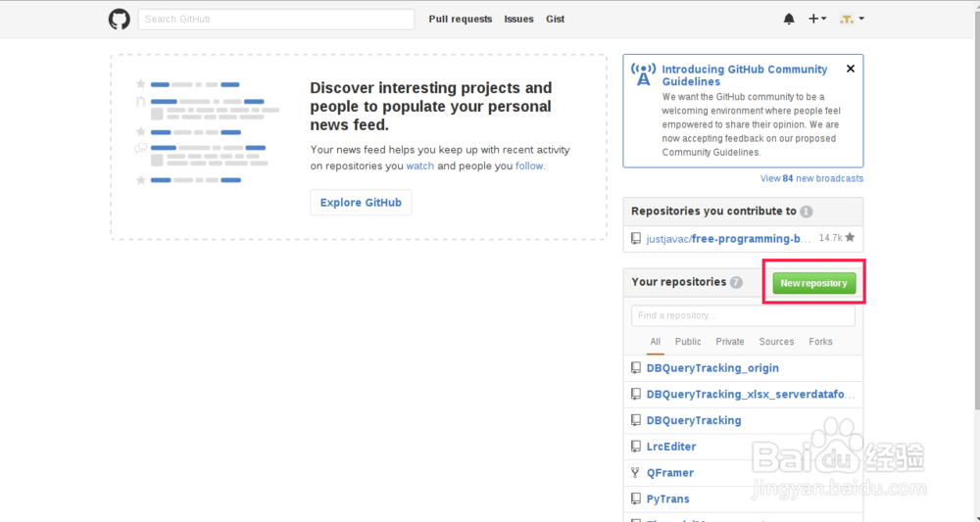Switch to the Forks repository filter
Image resolution: width=980 pixels, height=522 pixels.
(x=820, y=342)
